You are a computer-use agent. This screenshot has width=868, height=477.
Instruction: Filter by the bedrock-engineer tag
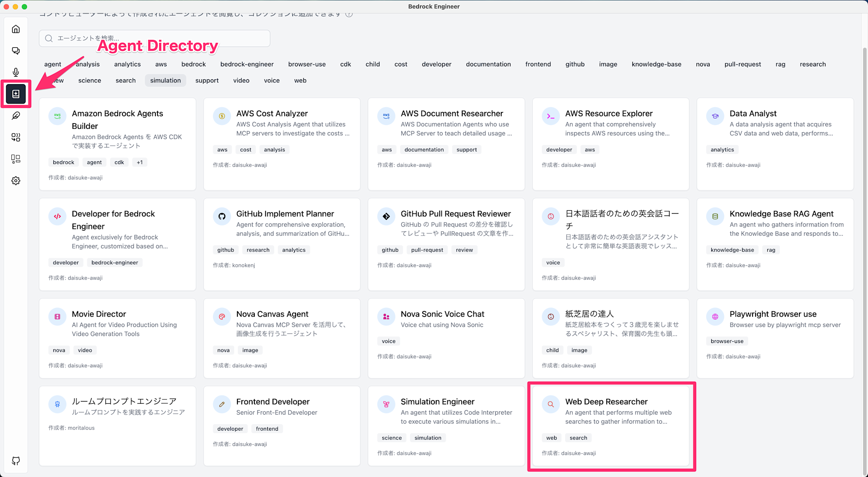pyautogui.click(x=247, y=64)
